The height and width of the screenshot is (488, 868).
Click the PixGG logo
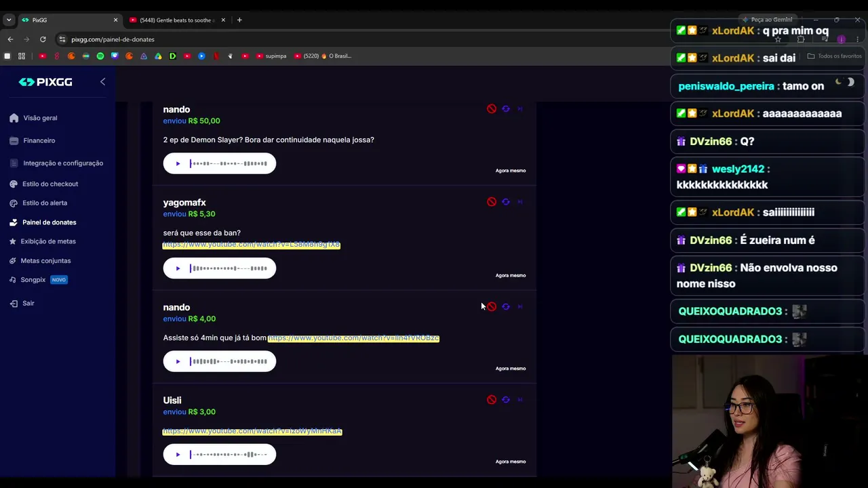(45, 82)
